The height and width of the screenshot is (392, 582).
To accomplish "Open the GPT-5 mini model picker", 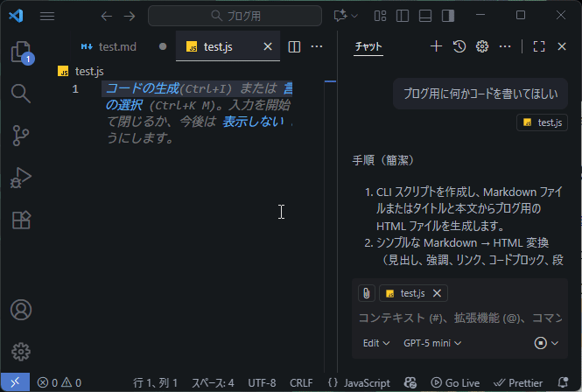I will click(432, 343).
